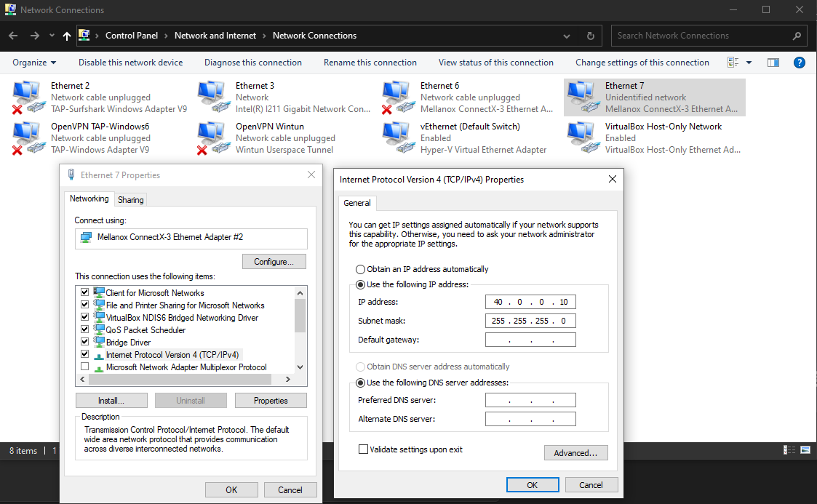Toggle the preview pane icon

tap(773, 63)
